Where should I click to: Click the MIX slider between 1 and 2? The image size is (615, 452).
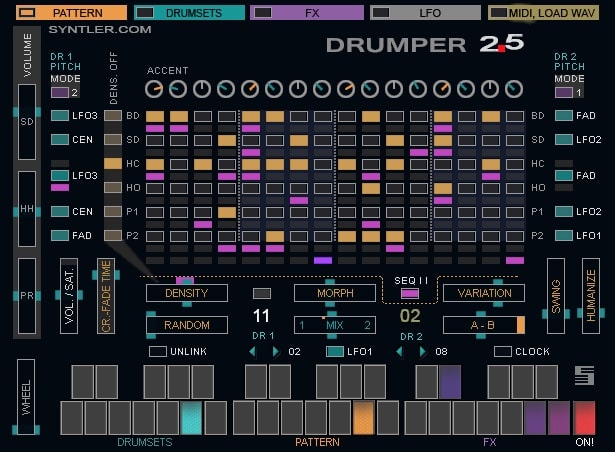[x=334, y=325]
